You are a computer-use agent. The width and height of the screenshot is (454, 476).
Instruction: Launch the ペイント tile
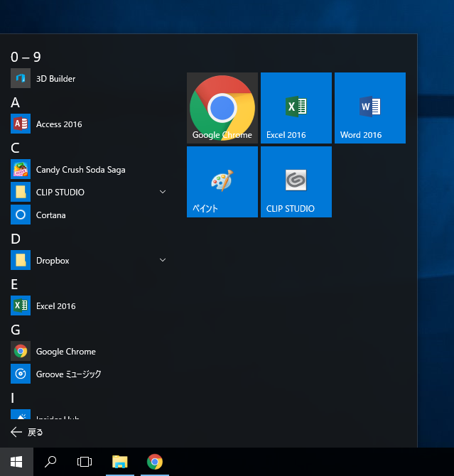click(x=222, y=182)
